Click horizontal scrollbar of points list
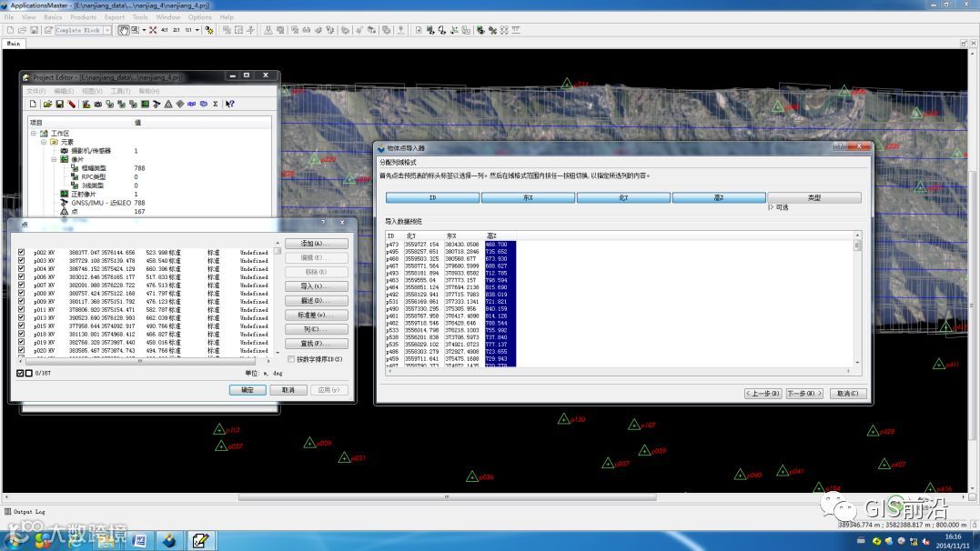The image size is (980, 551). click(142, 360)
